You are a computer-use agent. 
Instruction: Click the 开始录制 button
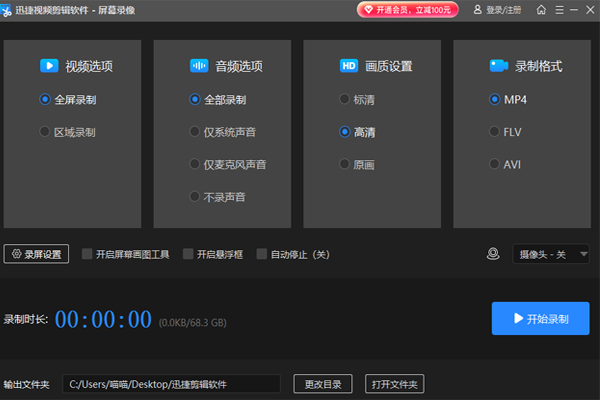click(x=540, y=318)
